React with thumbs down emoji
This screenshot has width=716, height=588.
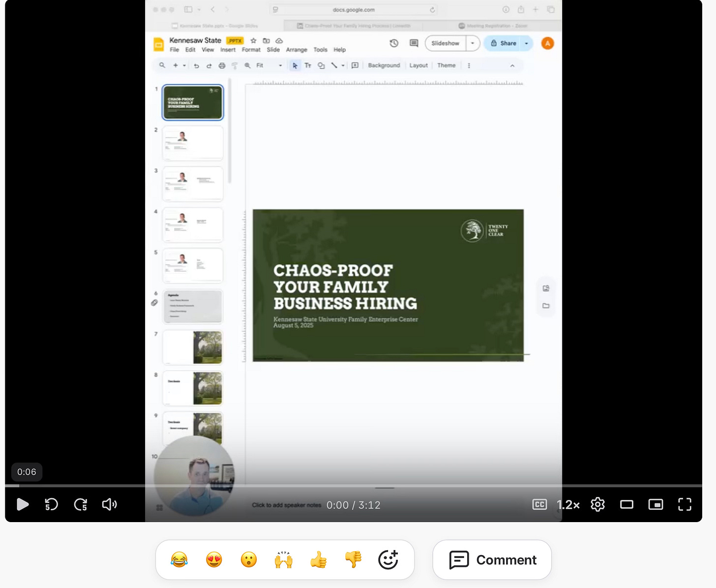coord(353,559)
